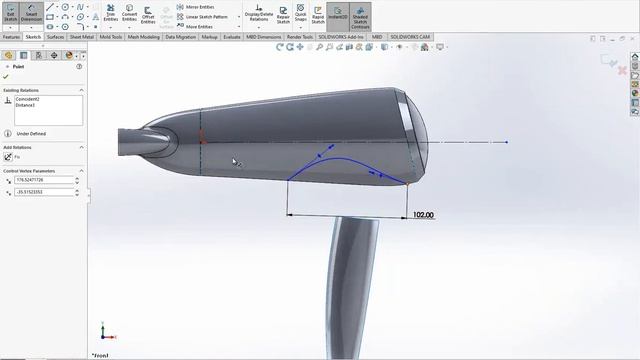The height and width of the screenshot is (360, 640).
Task: Open the Convert Entities dropdown arrow
Action: click(129, 27)
